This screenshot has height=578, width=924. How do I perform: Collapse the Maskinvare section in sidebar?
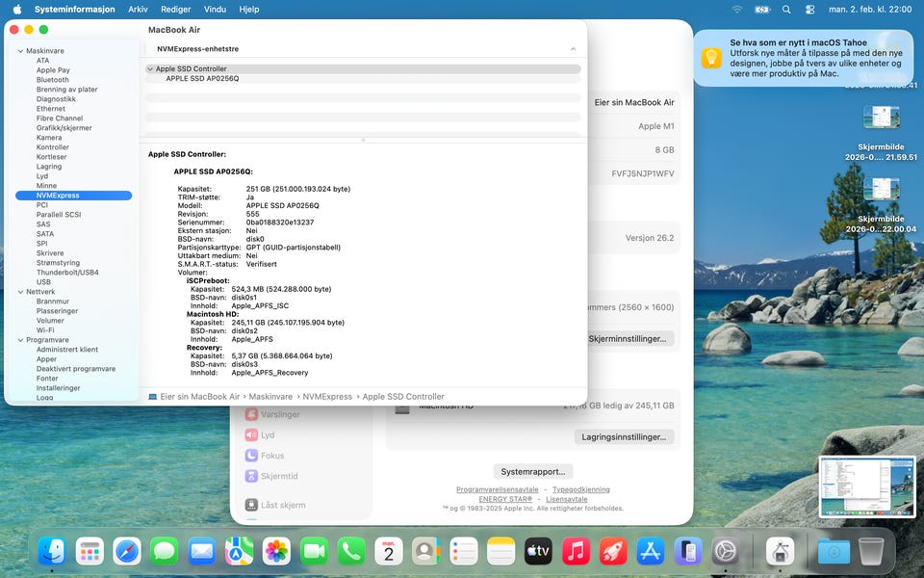tap(20, 50)
